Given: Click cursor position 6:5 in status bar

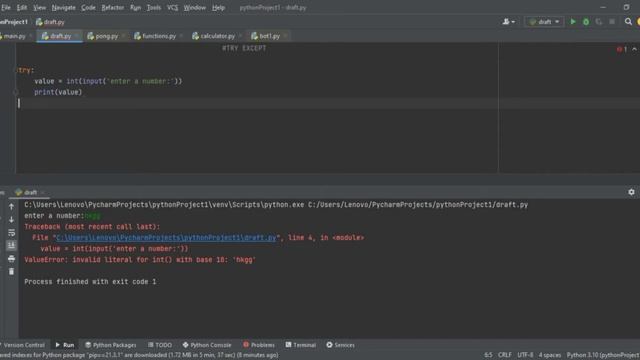Looking at the screenshot, I should (488, 355).
